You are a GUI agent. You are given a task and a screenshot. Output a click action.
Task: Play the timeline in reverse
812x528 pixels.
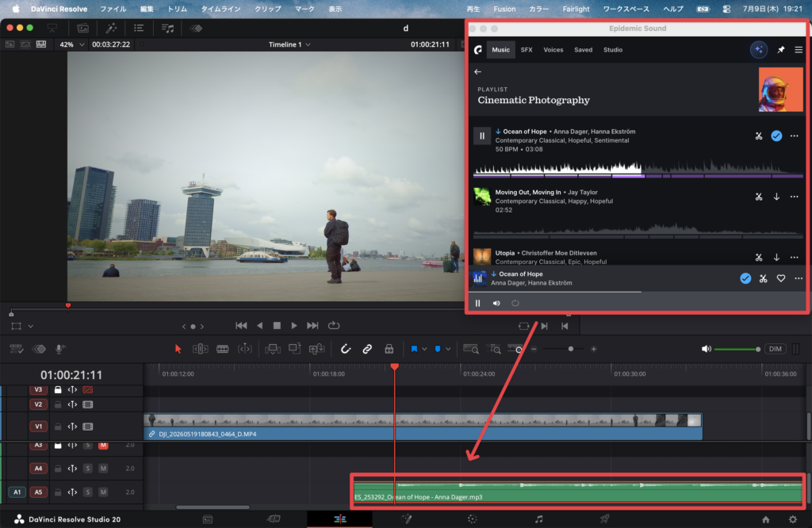coord(259,326)
